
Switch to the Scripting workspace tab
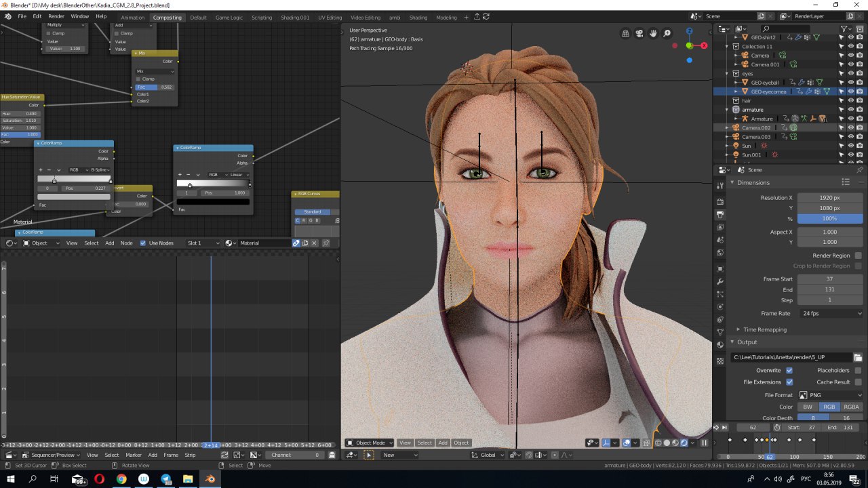pos(262,17)
